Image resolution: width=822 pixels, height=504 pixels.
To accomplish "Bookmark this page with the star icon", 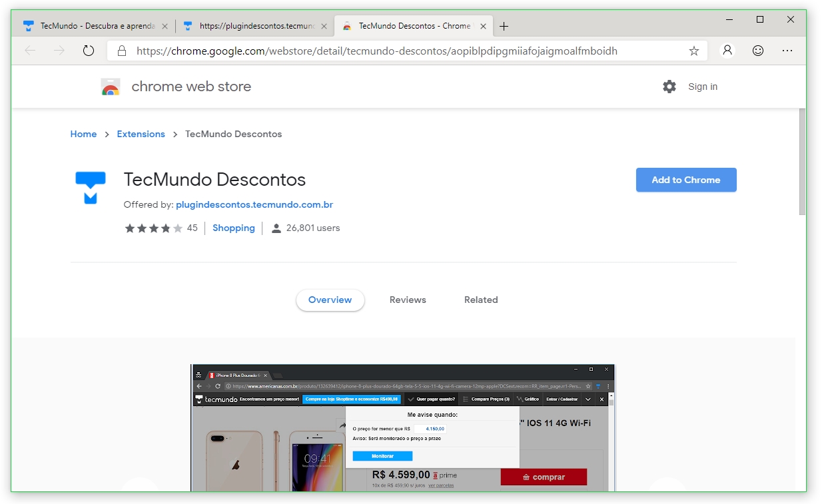I will point(694,51).
